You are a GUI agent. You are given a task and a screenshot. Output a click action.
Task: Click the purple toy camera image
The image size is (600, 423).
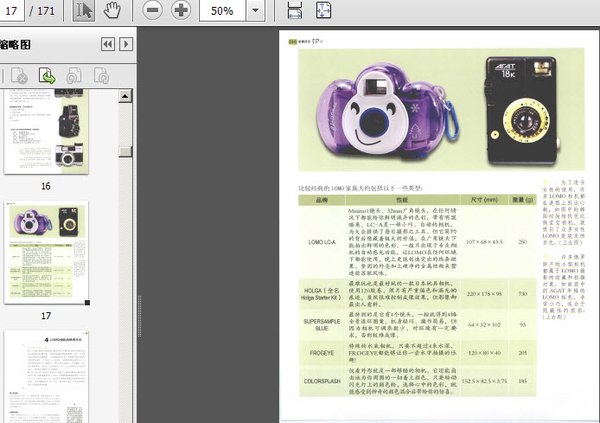pos(388,111)
